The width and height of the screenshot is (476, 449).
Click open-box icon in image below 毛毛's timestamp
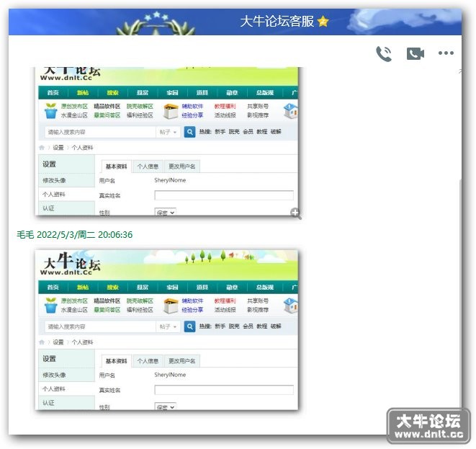[x=171, y=306]
